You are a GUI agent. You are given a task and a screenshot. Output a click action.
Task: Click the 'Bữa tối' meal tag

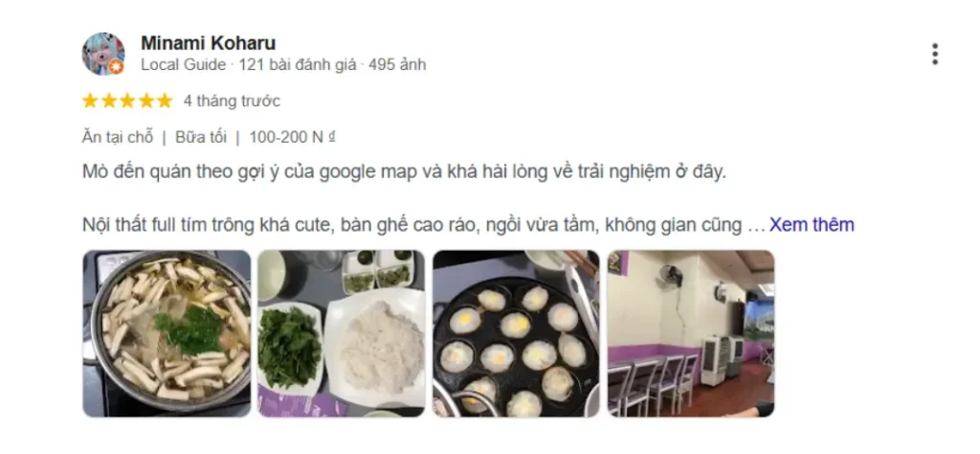pyautogui.click(x=201, y=138)
